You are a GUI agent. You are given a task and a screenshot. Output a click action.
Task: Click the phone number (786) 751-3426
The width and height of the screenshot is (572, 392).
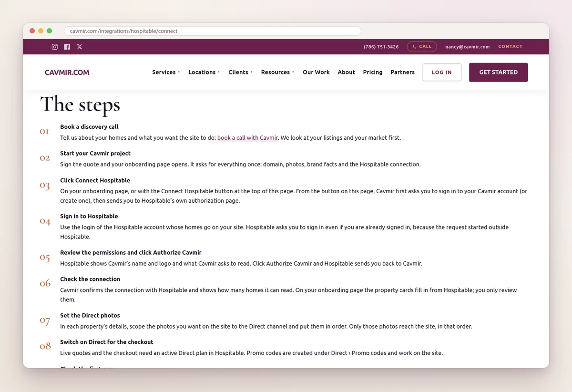click(x=381, y=47)
